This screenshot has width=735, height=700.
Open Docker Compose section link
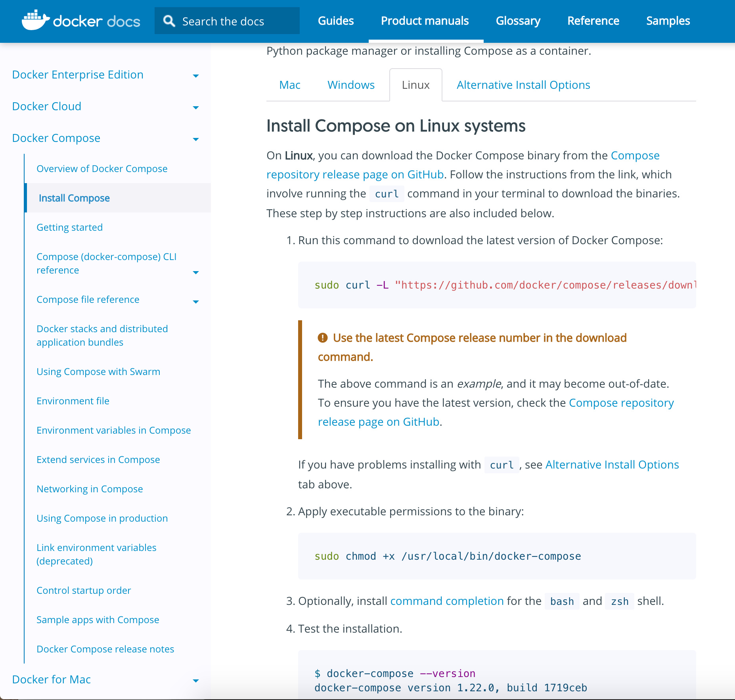(56, 138)
